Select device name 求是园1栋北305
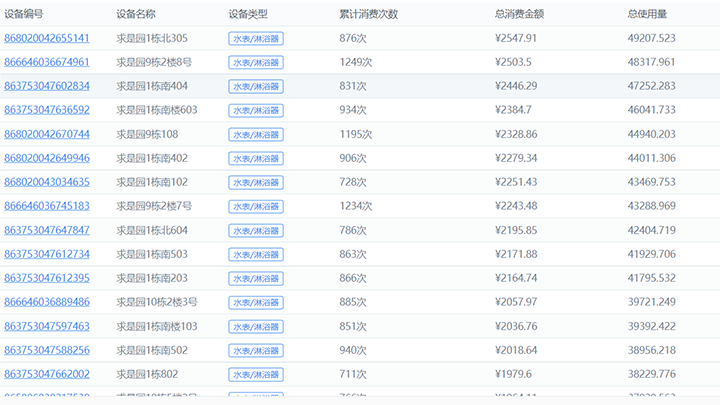720x405 pixels. click(x=152, y=38)
